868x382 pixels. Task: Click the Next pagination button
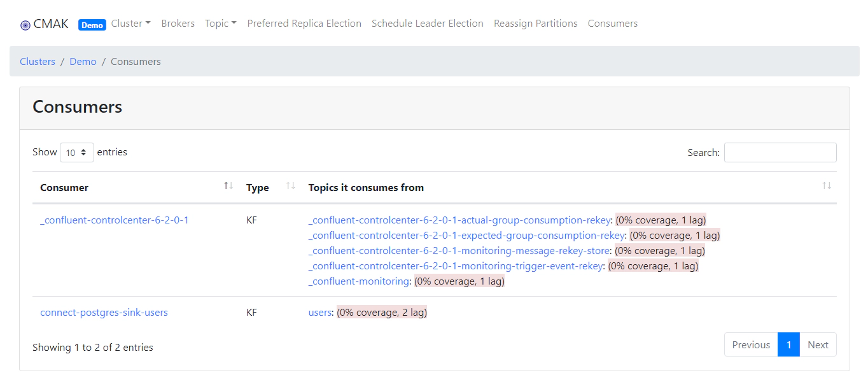click(818, 344)
